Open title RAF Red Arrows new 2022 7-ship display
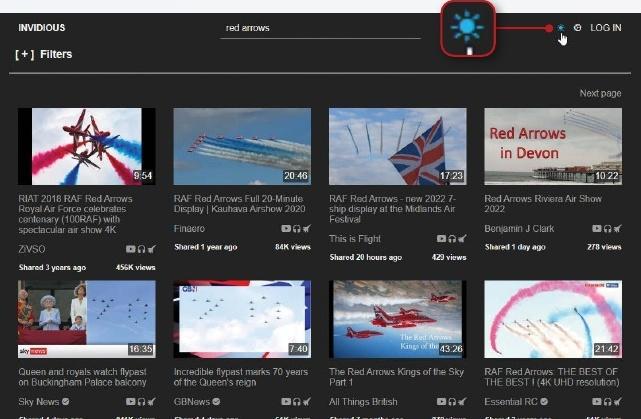 (392, 209)
